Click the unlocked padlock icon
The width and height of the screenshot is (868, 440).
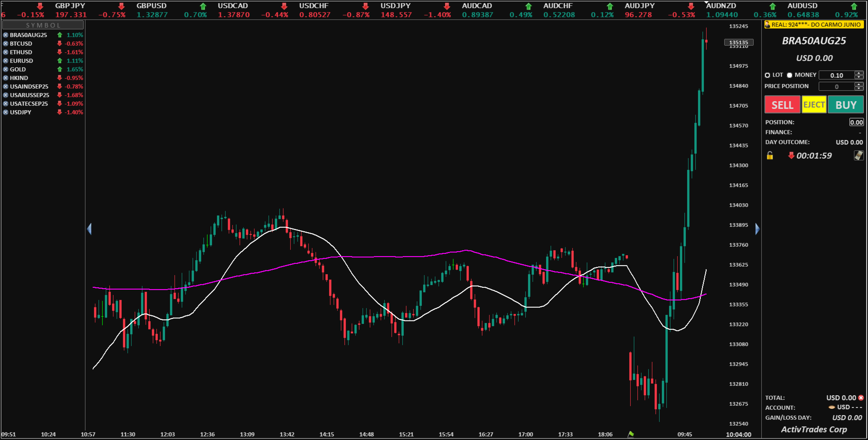770,155
